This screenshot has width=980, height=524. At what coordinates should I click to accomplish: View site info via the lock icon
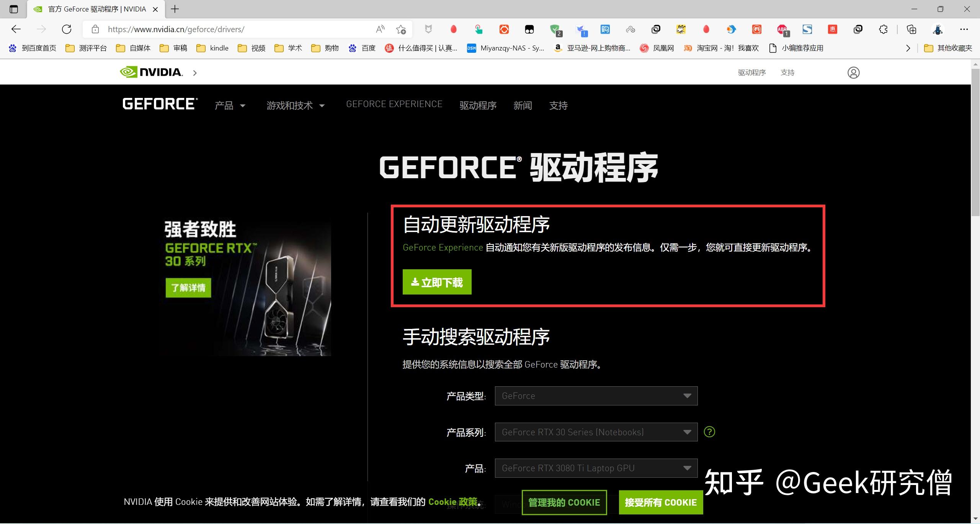click(x=95, y=29)
